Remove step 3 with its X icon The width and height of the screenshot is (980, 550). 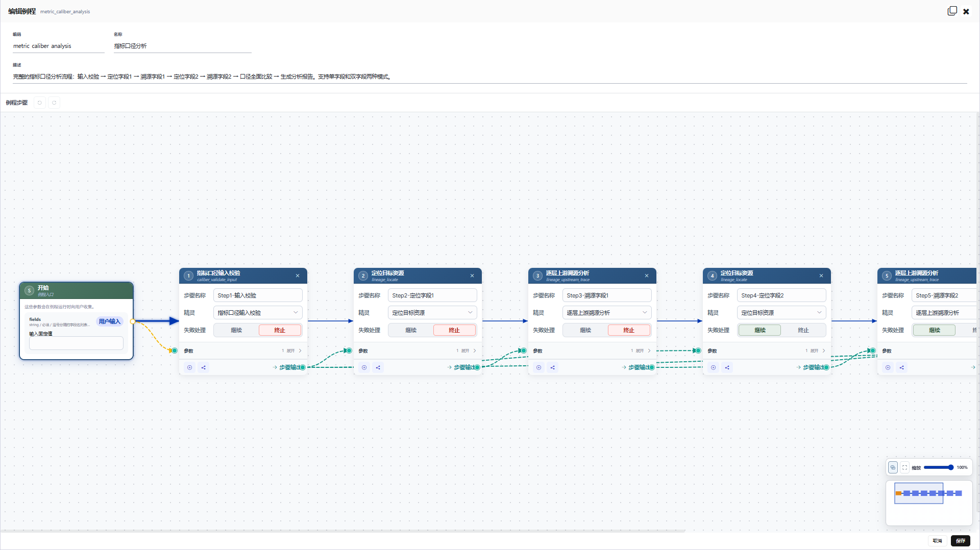point(647,276)
